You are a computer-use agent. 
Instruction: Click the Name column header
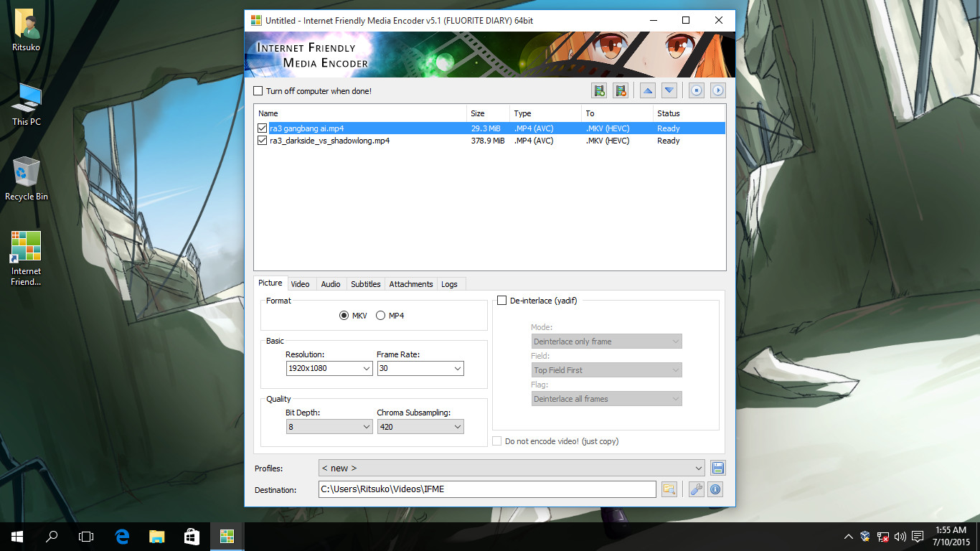[x=361, y=113]
